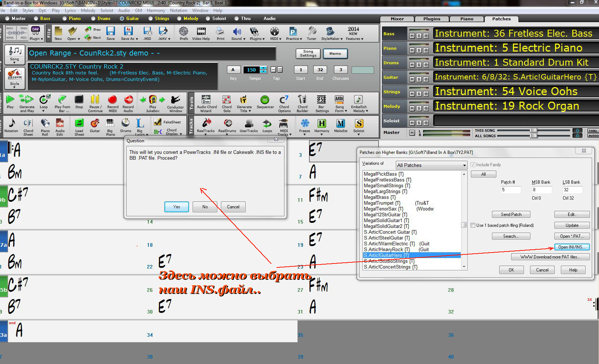Enable Use 1 based patch numbering checkbox
The image size is (599, 364).
(473, 225)
